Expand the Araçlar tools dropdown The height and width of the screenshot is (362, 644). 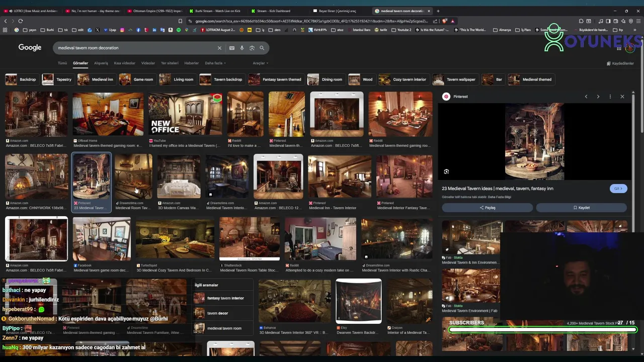tap(260, 63)
